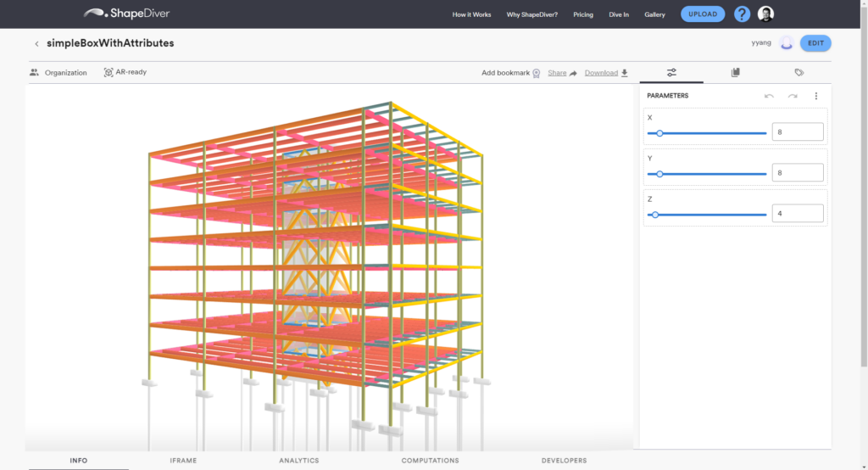Image resolution: width=868 pixels, height=470 pixels.
Task: Click the EDIT button
Action: click(815, 43)
